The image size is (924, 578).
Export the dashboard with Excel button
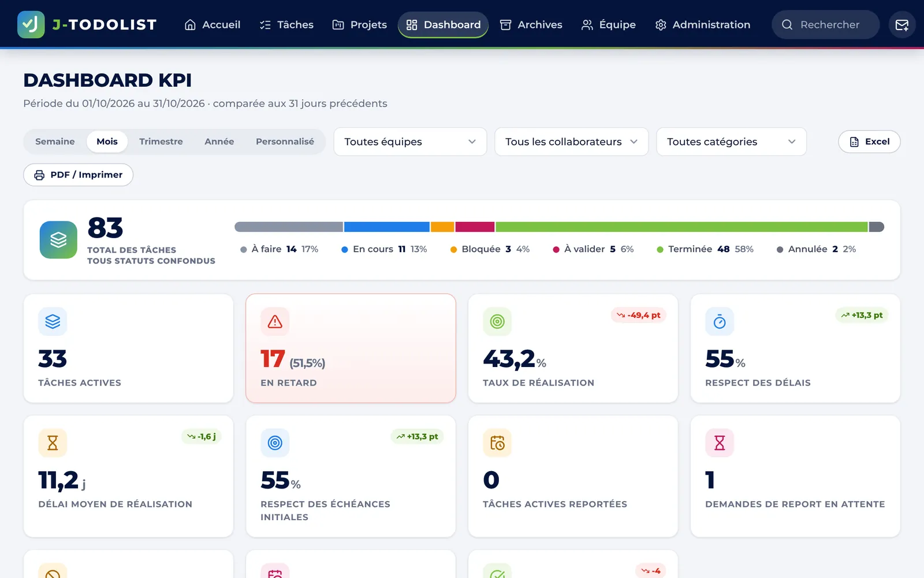point(869,142)
